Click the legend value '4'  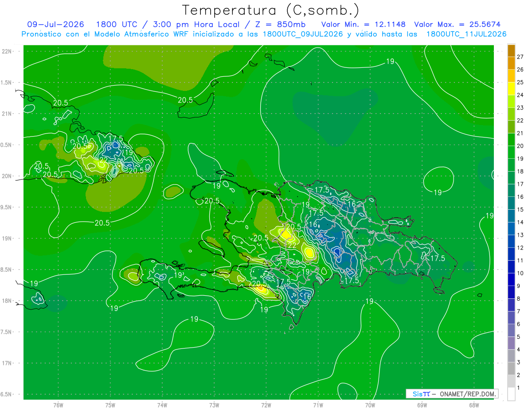519,350
